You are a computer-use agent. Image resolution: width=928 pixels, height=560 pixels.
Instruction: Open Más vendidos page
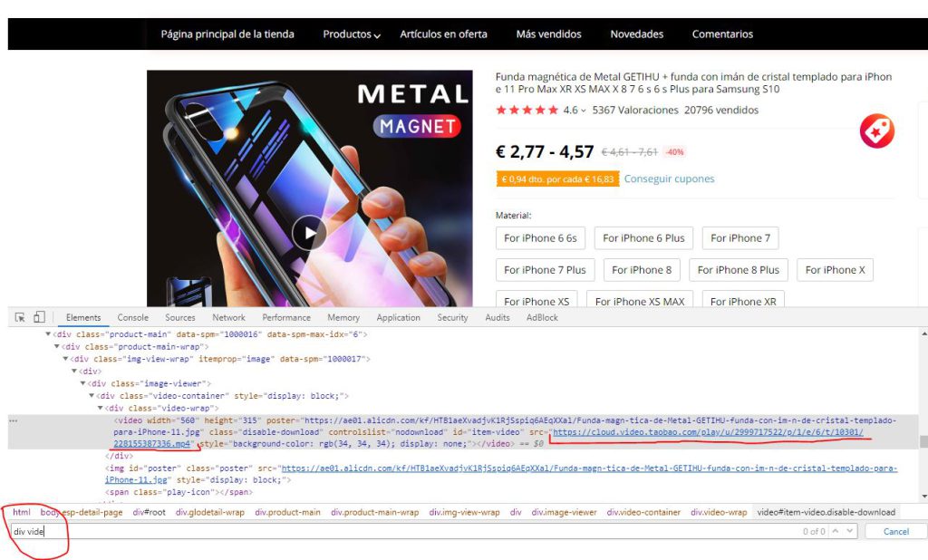click(548, 34)
